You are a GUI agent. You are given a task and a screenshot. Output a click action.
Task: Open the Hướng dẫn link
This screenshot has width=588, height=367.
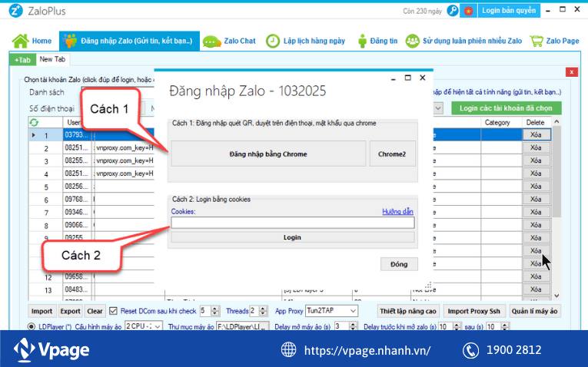tap(397, 212)
